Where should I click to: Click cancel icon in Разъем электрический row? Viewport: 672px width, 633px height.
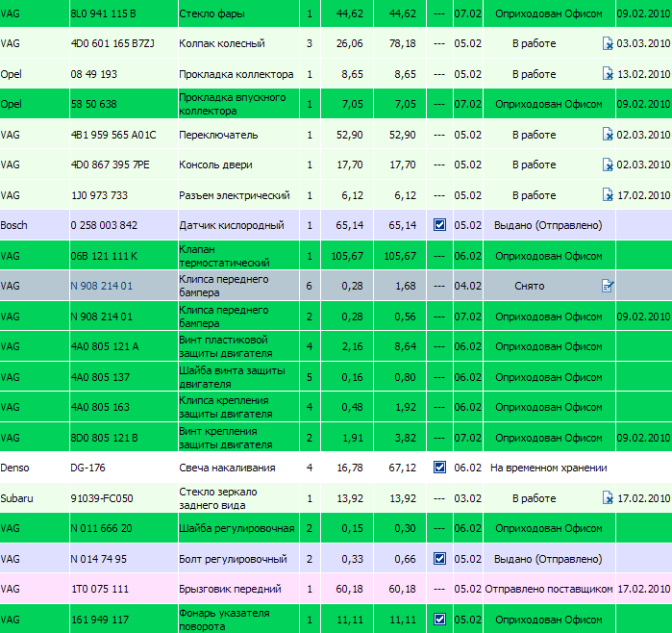[608, 195]
